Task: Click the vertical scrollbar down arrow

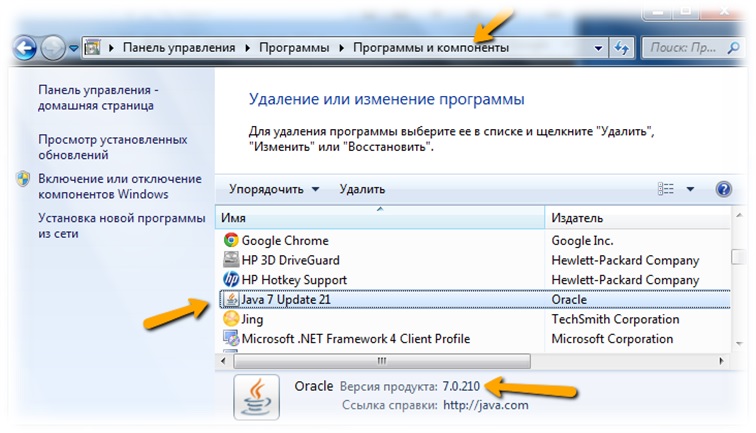Action: (739, 343)
